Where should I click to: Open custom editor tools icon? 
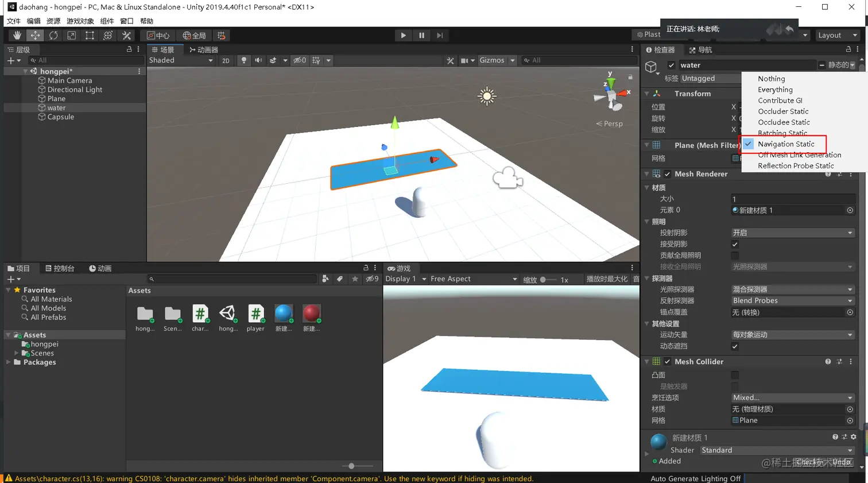(x=126, y=36)
